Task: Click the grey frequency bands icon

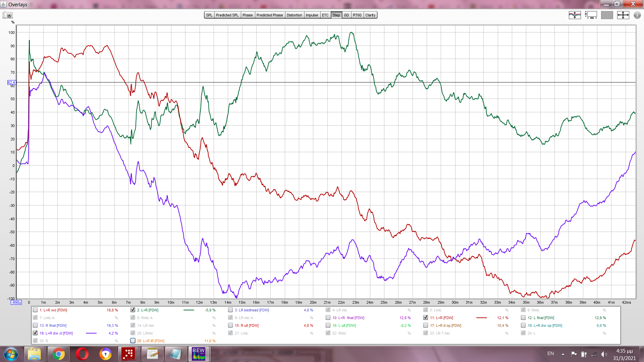Action: pos(607,15)
